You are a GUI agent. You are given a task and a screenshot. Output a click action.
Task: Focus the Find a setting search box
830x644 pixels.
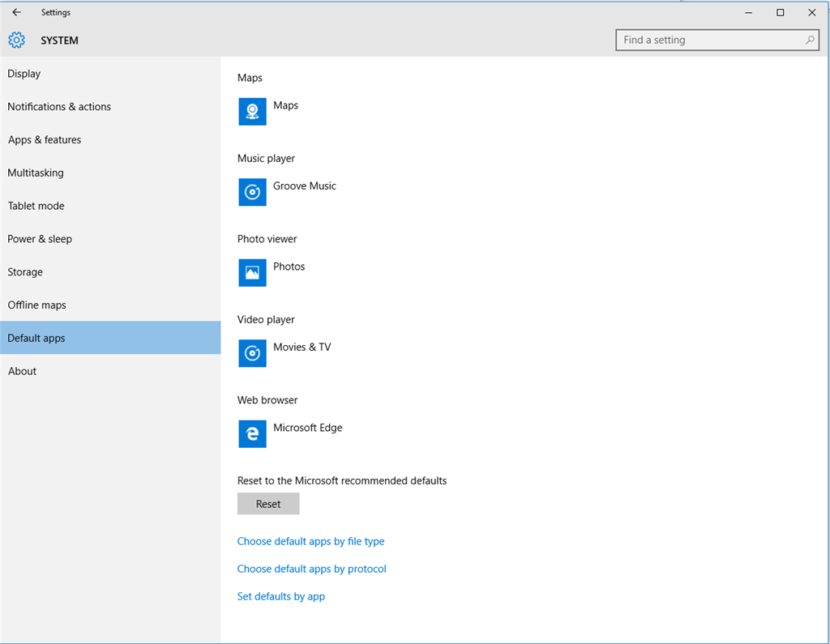click(x=709, y=40)
